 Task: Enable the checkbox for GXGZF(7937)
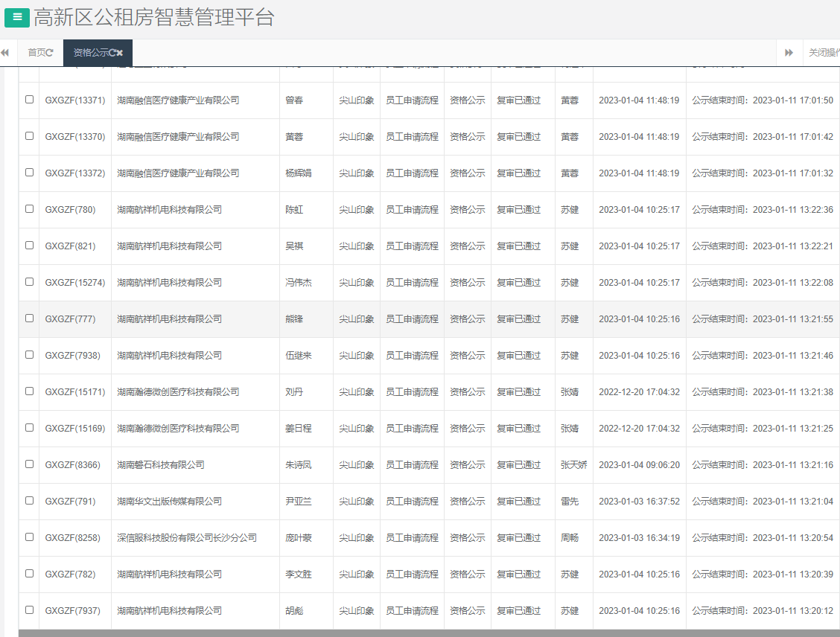tap(30, 610)
